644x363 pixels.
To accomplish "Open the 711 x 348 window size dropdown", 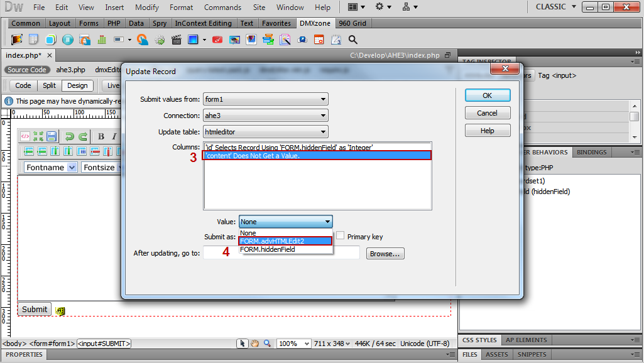I will tap(332, 344).
